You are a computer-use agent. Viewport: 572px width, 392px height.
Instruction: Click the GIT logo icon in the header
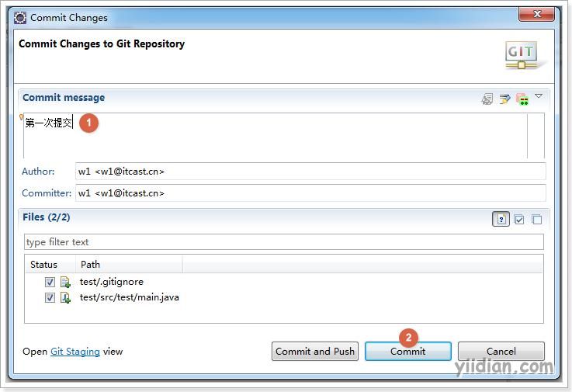pyautogui.click(x=522, y=55)
